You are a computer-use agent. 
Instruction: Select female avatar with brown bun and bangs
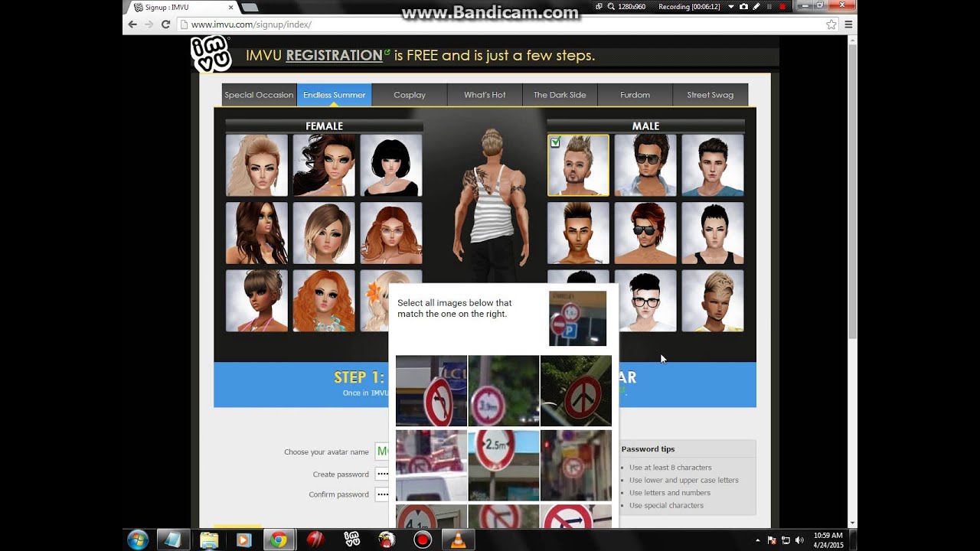256,301
